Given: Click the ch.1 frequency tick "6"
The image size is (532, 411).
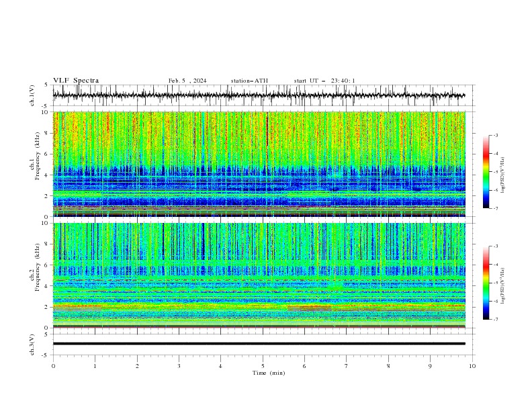Looking at the screenshot, I should pos(47,154).
